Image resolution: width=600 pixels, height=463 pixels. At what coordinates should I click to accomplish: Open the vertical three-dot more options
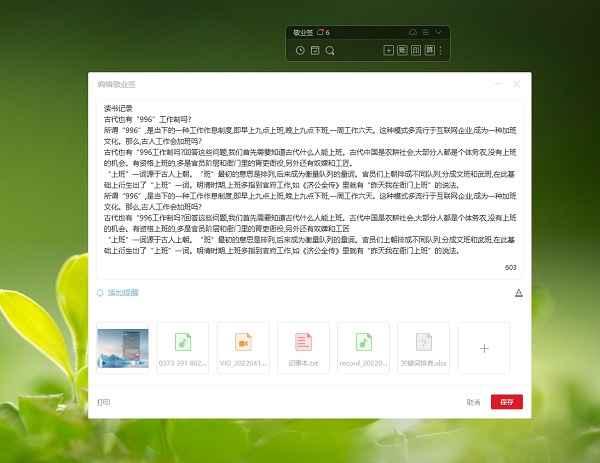pyautogui.click(x=440, y=50)
